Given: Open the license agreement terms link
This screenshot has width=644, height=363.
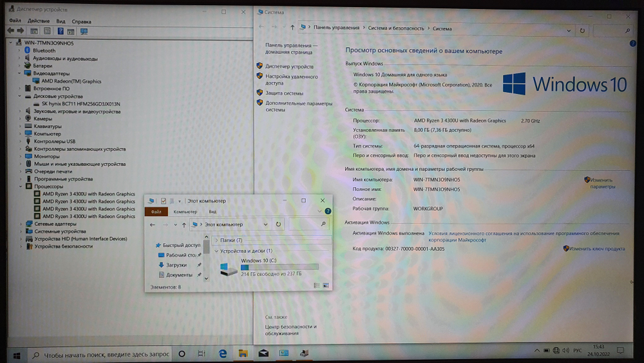Looking at the screenshot, I should [x=524, y=237].
